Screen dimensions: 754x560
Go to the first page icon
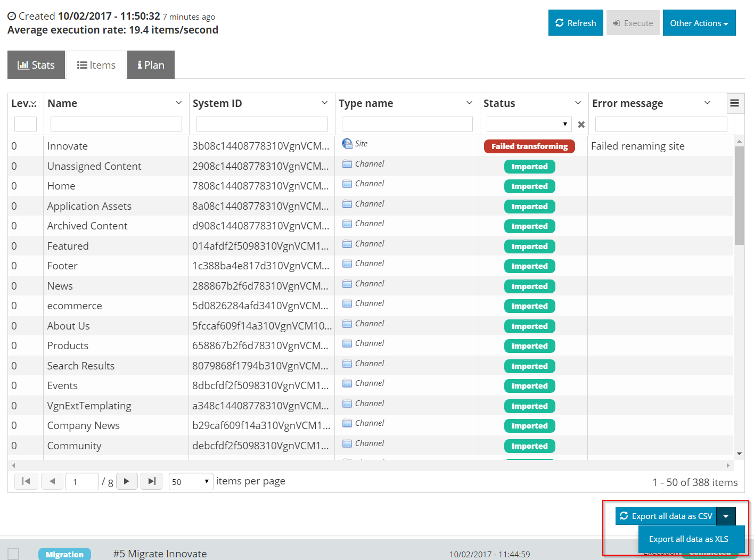26,481
